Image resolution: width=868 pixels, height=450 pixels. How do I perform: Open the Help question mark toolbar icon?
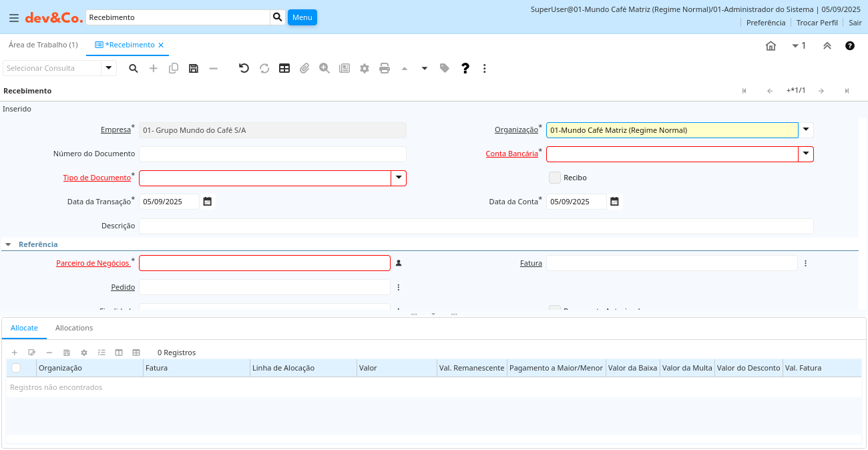pos(465,68)
